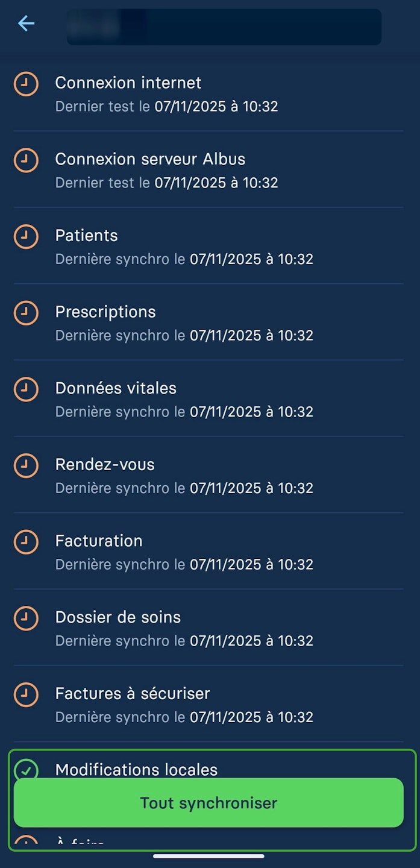
Task: Click clock icon beside Connexion serveur Albus
Action: pos(26,160)
